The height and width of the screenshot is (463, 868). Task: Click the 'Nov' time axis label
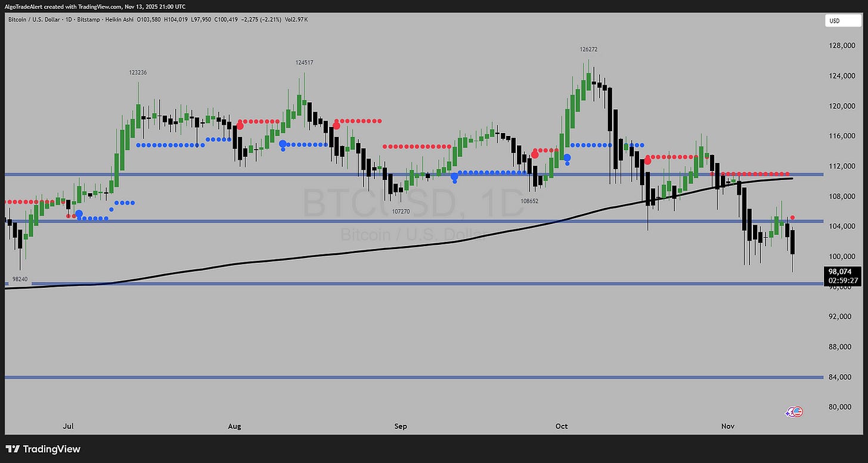(x=727, y=427)
